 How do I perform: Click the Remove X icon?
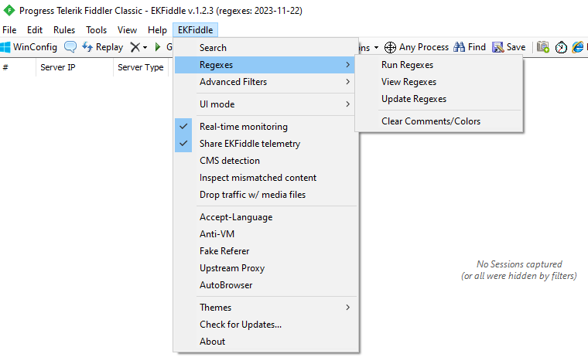[x=135, y=47]
